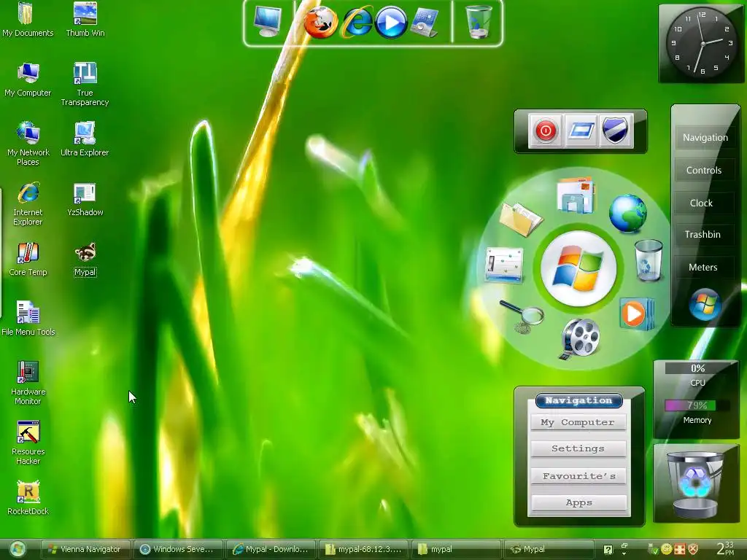
Task: Toggle Navigation in the sidebar panel
Action: pos(705,138)
